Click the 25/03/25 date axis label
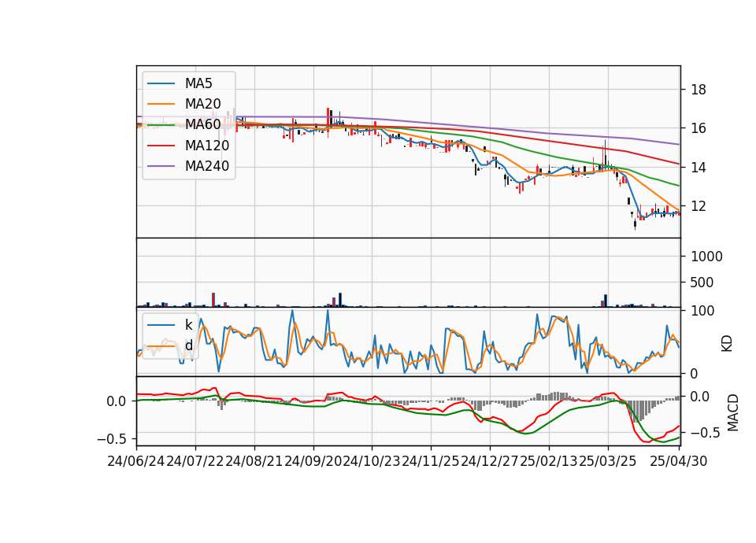 (607, 461)
